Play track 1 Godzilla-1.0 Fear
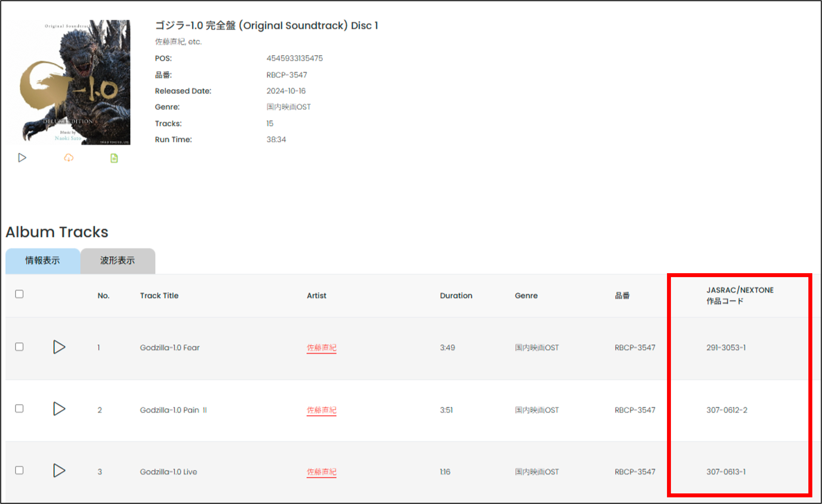The height and width of the screenshot is (504, 822). click(x=59, y=347)
